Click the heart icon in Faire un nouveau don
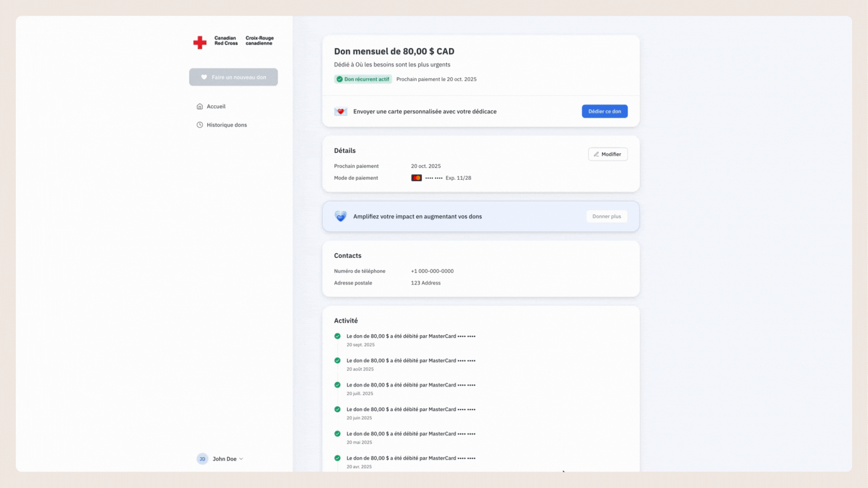 [204, 77]
